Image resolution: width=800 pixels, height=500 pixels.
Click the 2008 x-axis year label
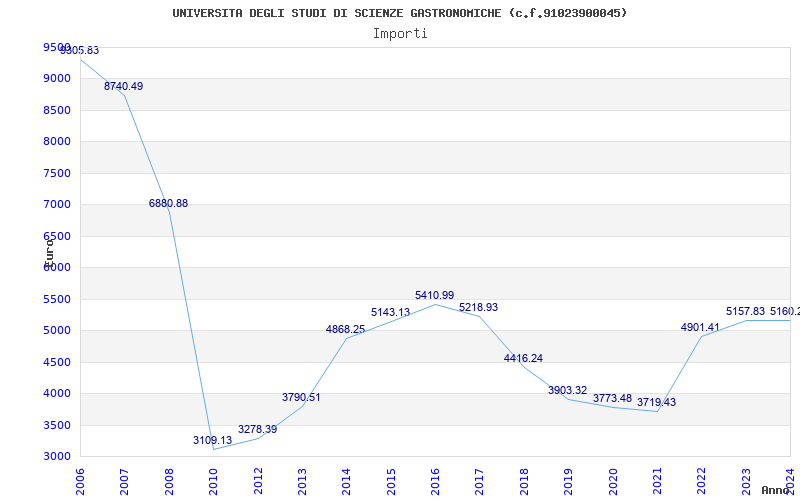(x=169, y=482)
